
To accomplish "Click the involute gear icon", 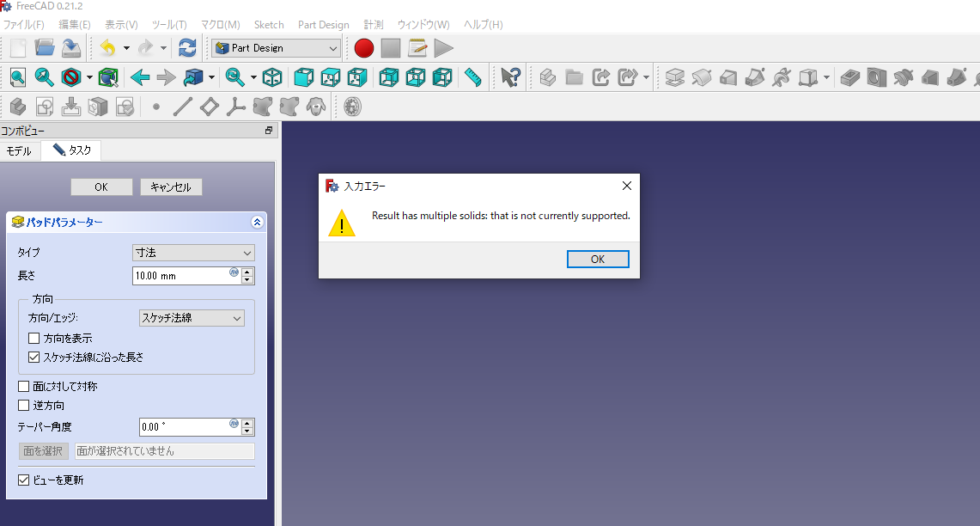I will pos(352,107).
